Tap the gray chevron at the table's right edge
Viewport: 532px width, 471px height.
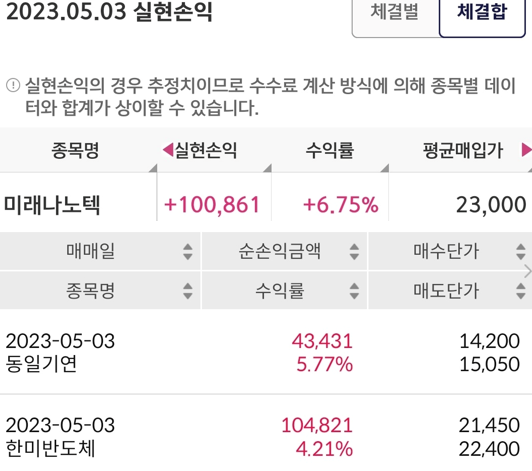528,271
